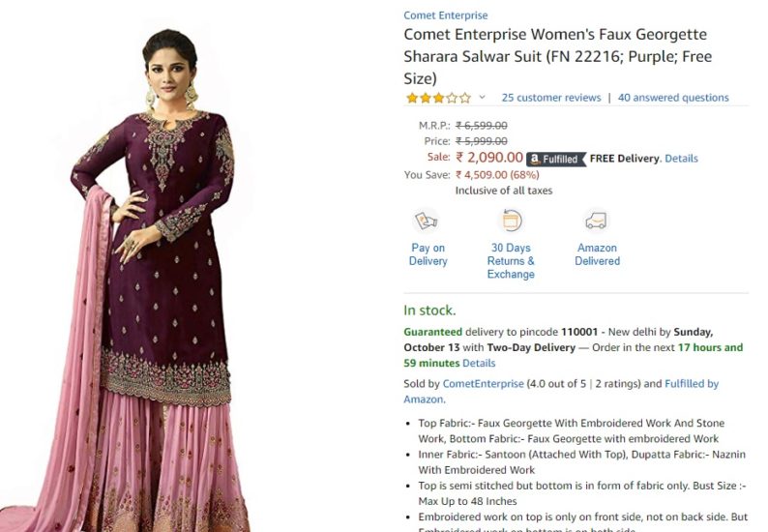Click the Pay on Delivery icon

tap(427, 221)
